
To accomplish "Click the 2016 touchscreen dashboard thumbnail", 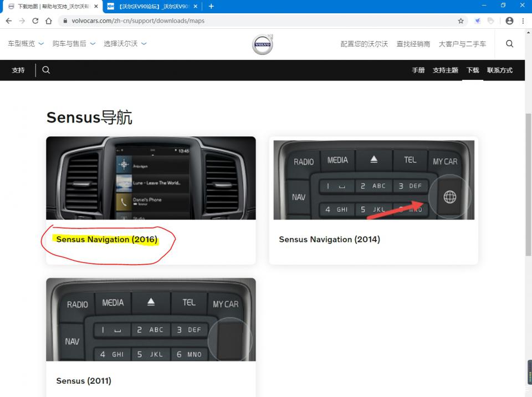I will (x=151, y=178).
